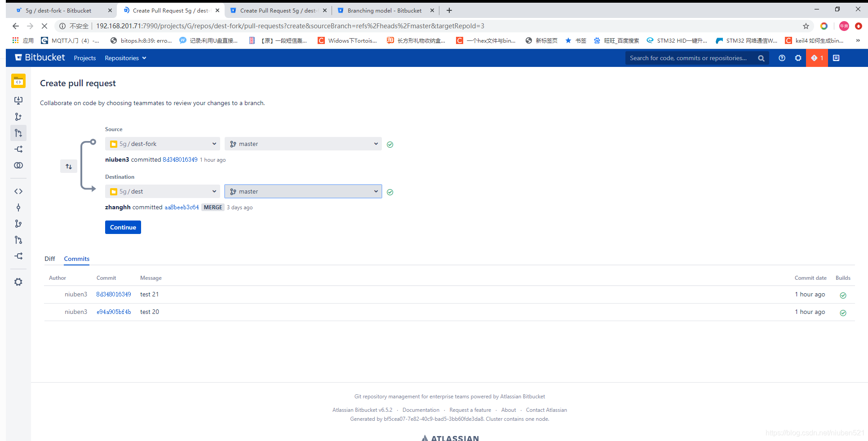
Task: Switch to the Diff tab
Action: (x=49, y=259)
